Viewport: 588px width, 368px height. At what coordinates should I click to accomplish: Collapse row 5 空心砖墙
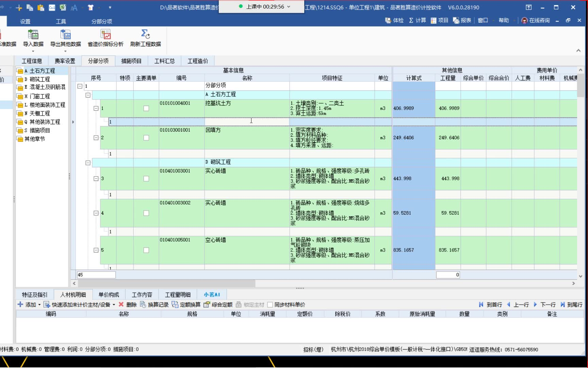(96, 250)
